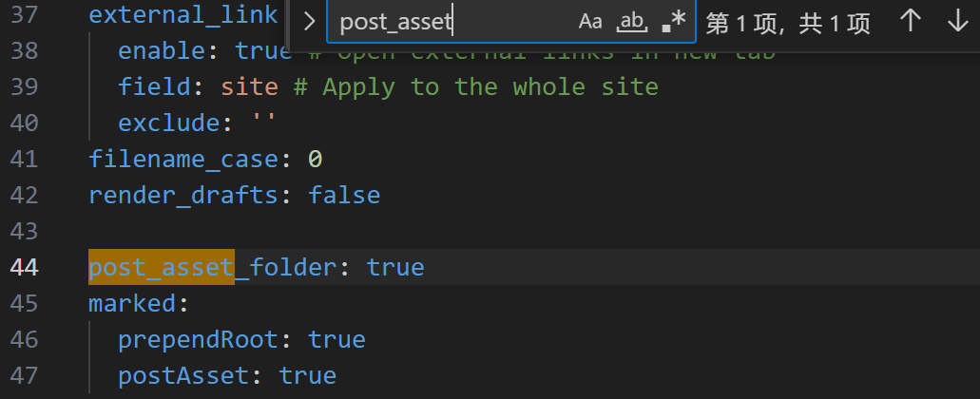Click line number 41 in gutter
This screenshot has height=399, width=980.
click(25, 159)
